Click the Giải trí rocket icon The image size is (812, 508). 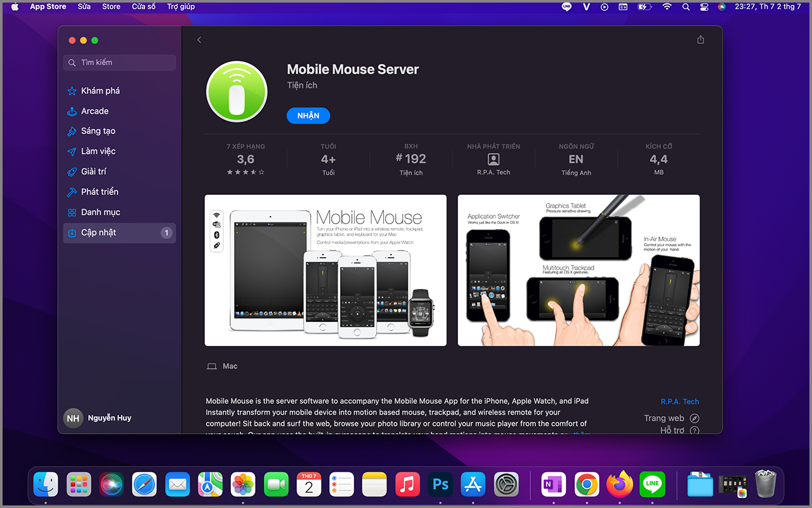tap(72, 172)
